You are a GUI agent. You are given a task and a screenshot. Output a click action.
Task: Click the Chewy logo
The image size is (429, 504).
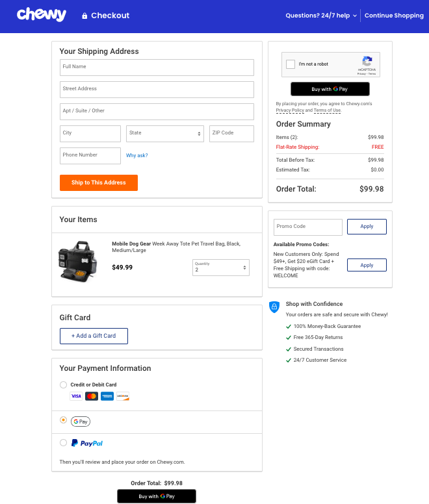(x=42, y=15)
